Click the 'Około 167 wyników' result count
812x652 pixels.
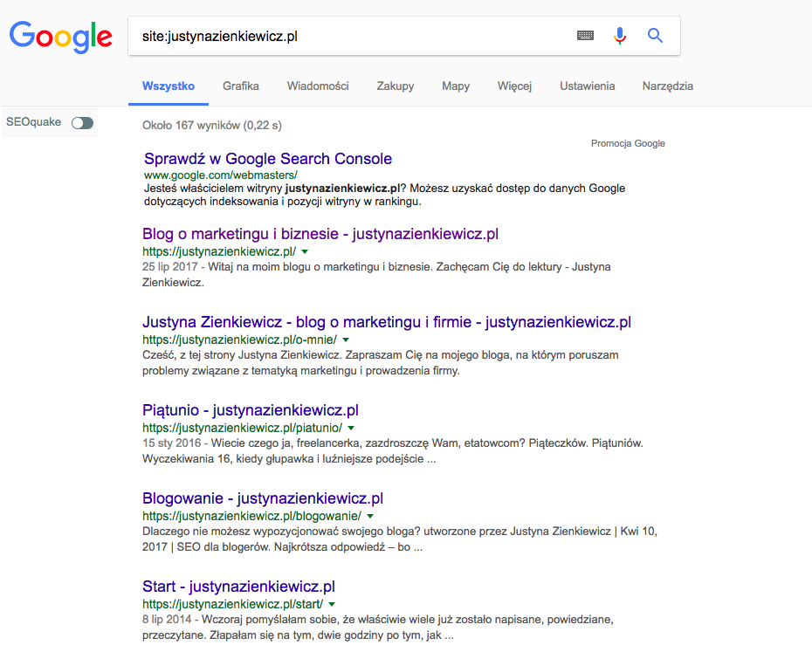(x=212, y=126)
